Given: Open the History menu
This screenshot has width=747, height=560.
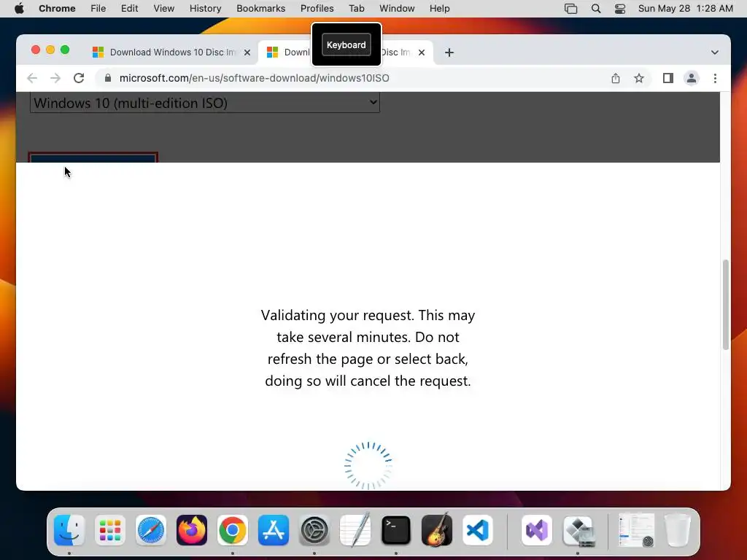Looking at the screenshot, I should tap(205, 9).
